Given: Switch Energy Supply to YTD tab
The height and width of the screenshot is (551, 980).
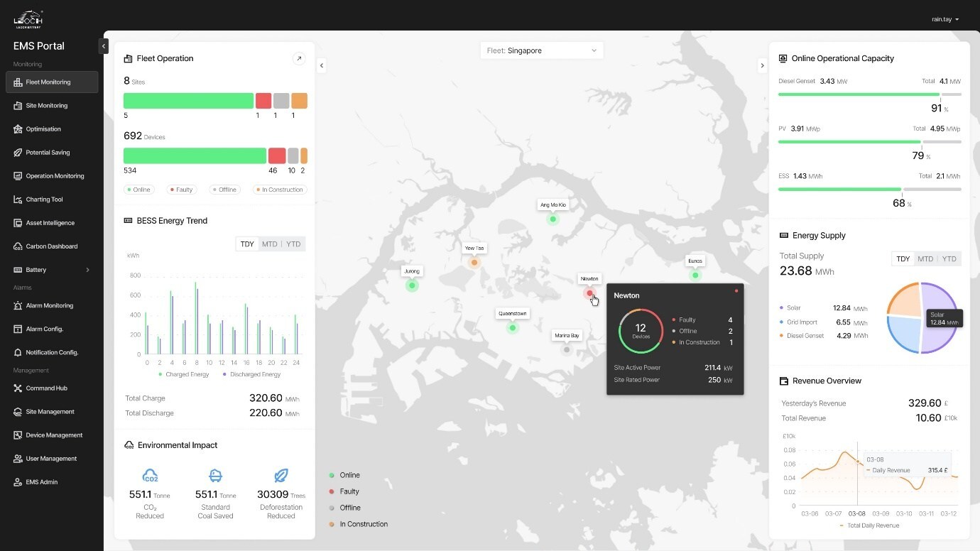Looking at the screenshot, I should pyautogui.click(x=949, y=259).
